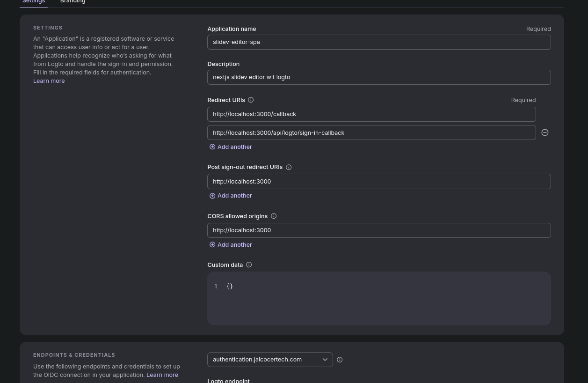Remove the sign-in-callback redirect URI
The image size is (588, 383).
[544, 133]
